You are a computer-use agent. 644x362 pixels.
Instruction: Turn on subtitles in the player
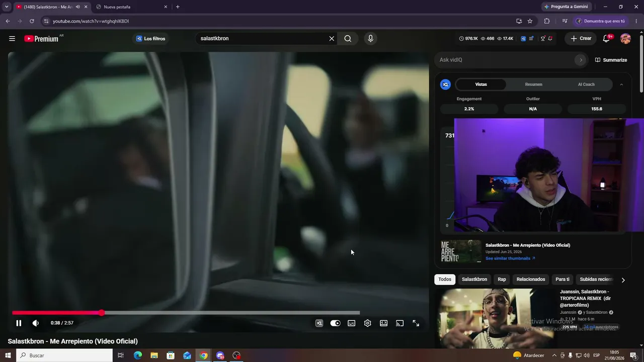[352, 323]
